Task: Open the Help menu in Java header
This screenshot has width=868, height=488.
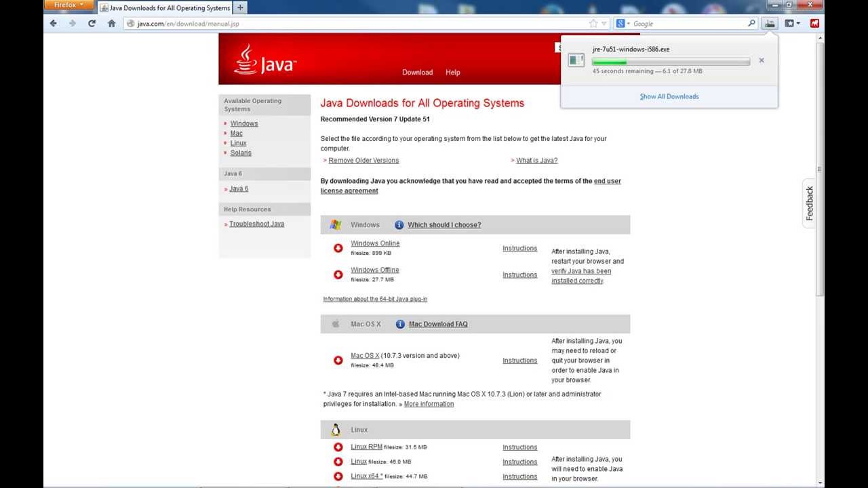Action: click(x=453, y=73)
